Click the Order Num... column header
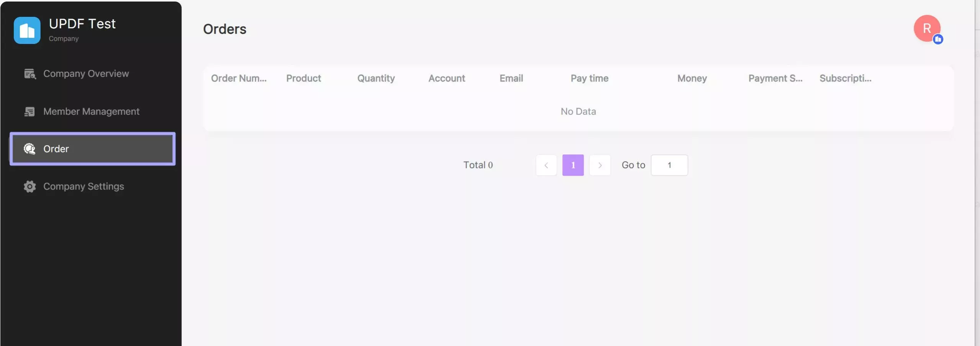 pyautogui.click(x=239, y=78)
